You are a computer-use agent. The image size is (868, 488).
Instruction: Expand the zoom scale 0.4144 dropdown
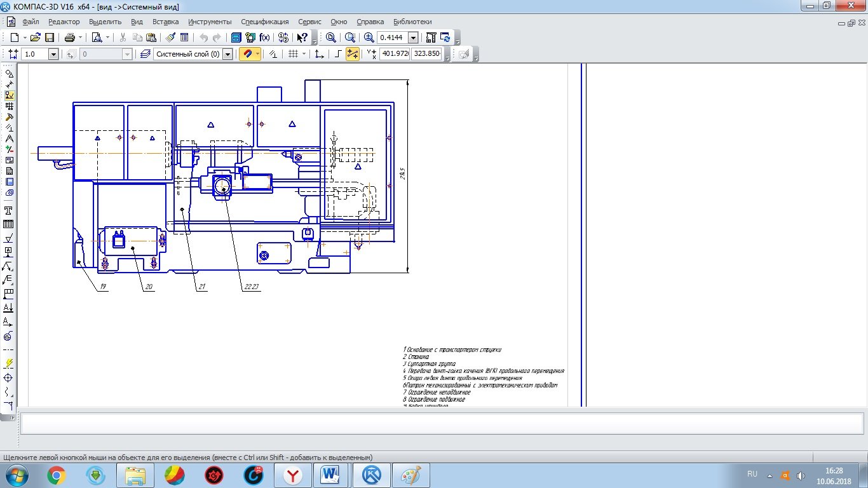pos(413,37)
